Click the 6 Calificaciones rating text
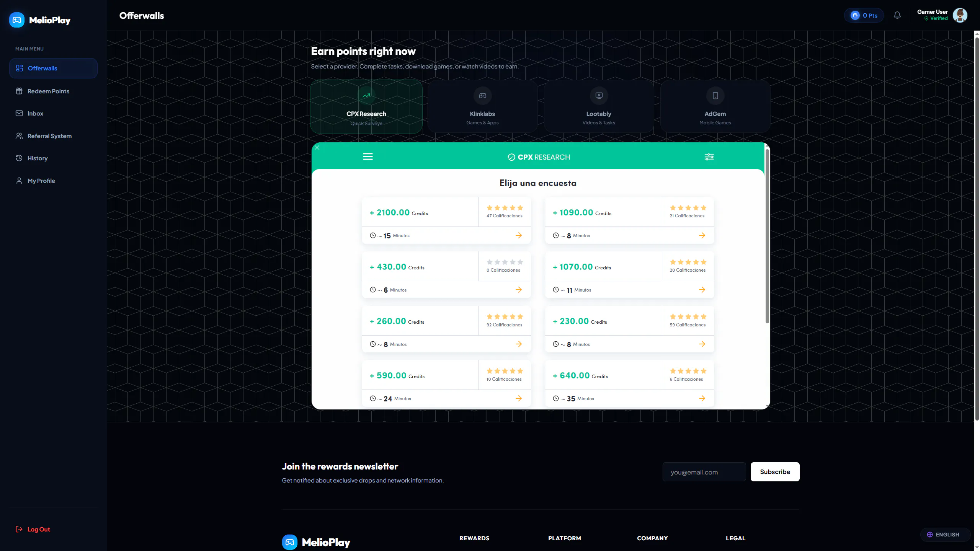 pos(686,379)
